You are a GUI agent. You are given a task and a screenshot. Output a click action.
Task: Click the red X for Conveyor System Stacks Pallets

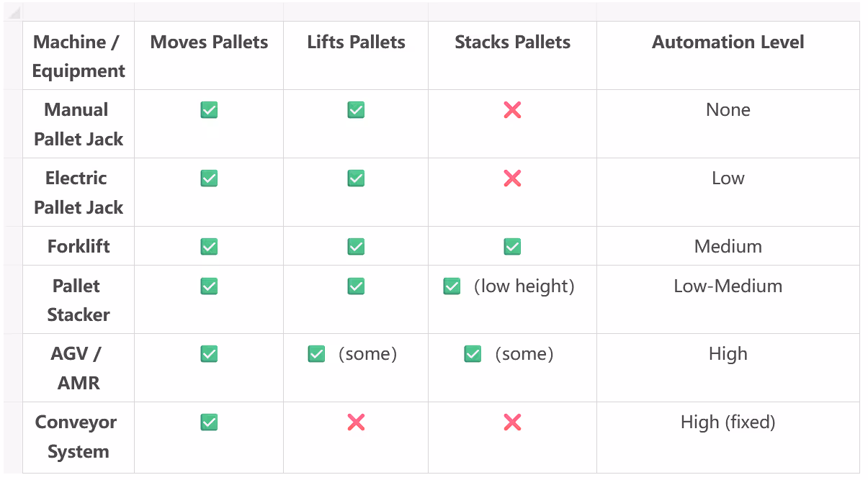512,422
